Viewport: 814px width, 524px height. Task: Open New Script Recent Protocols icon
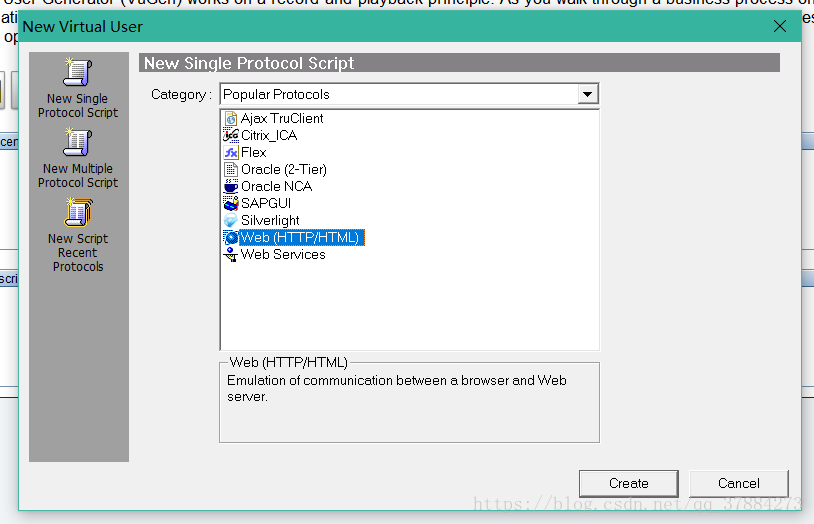78,214
